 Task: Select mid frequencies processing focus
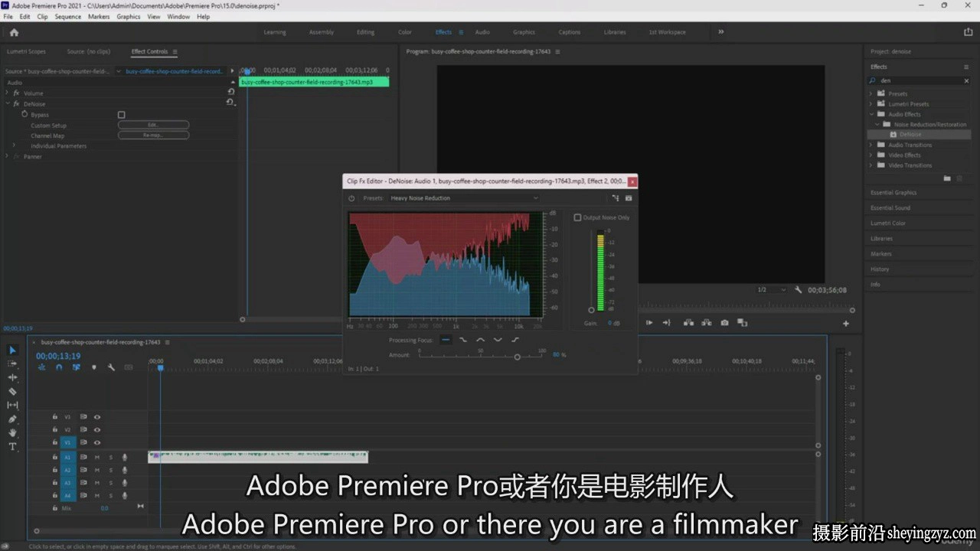coord(481,340)
